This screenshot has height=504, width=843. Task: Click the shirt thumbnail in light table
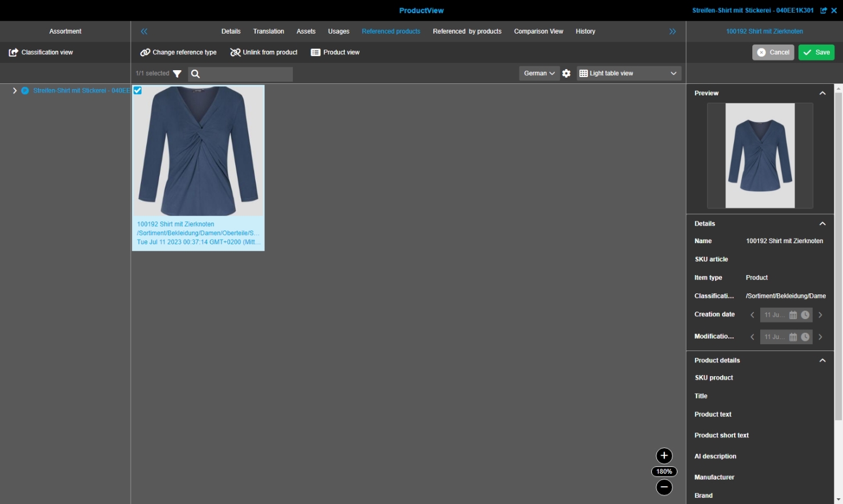point(198,151)
